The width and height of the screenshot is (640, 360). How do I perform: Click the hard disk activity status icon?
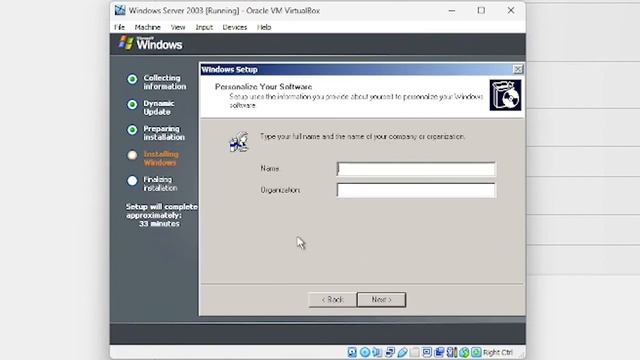(x=352, y=352)
